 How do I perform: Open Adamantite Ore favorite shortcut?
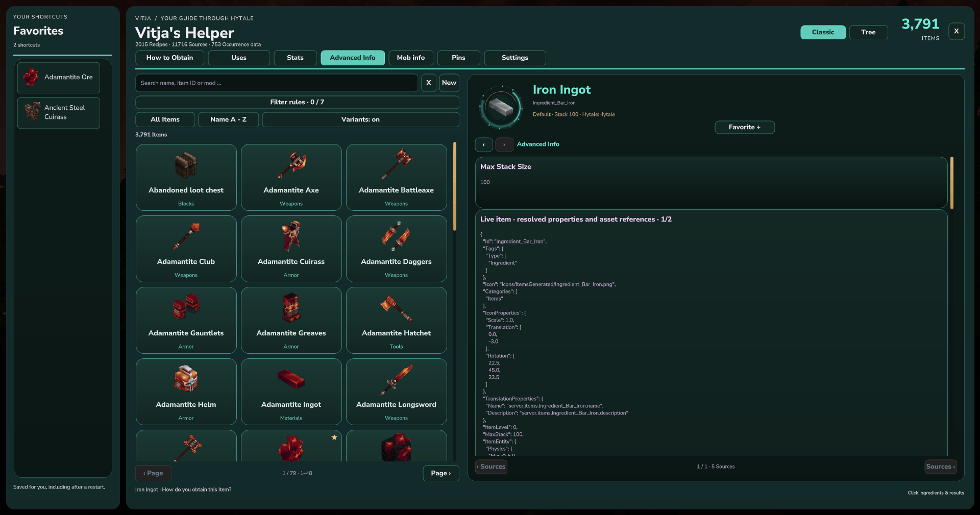[58, 77]
